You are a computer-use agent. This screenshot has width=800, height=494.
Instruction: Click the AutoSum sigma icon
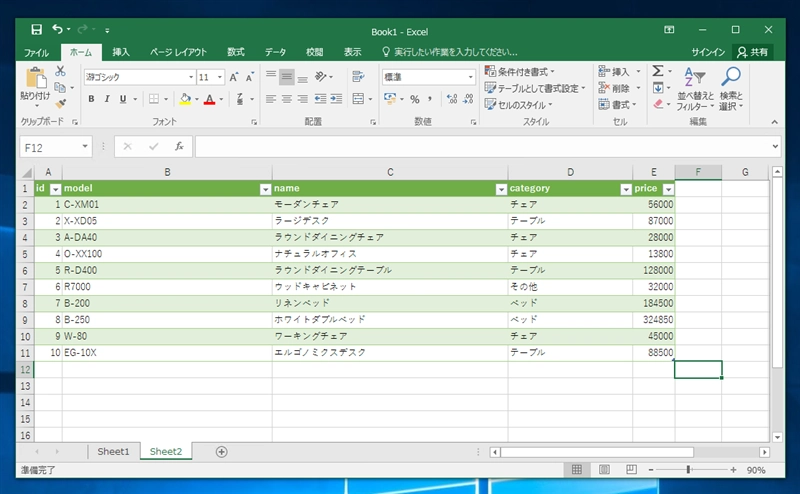click(658, 71)
